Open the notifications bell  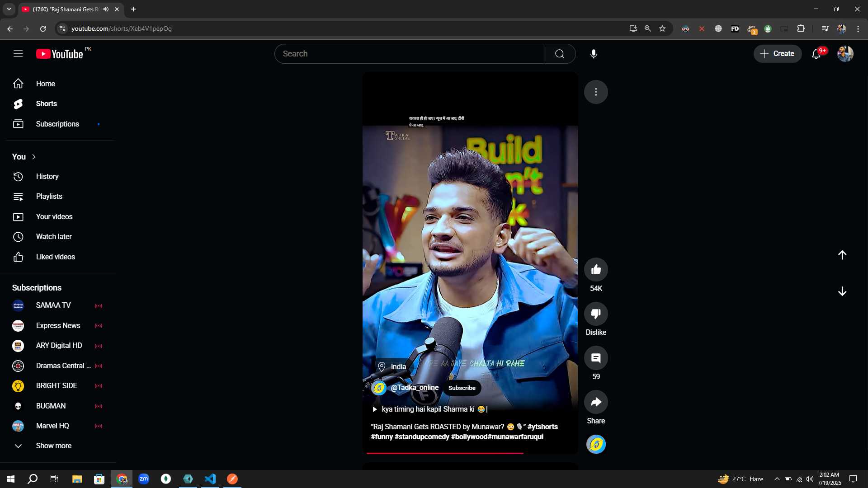[816, 54]
